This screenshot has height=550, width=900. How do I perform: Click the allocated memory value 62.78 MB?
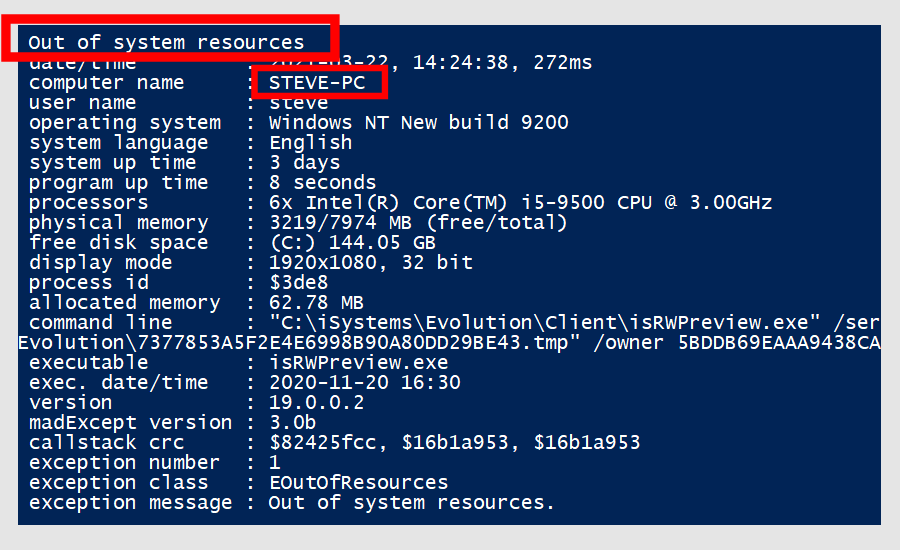[x=316, y=303]
